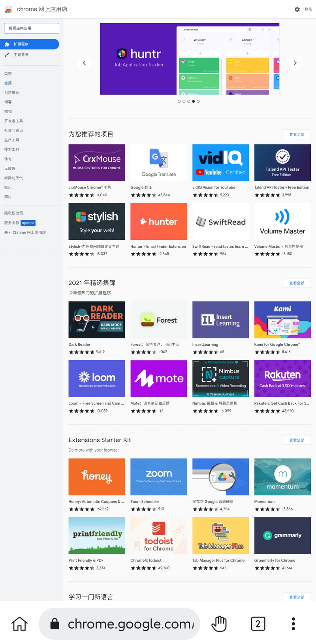The height and width of the screenshot is (644, 316).
Task: Click the store search input field
Action: click(x=32, y=28)
